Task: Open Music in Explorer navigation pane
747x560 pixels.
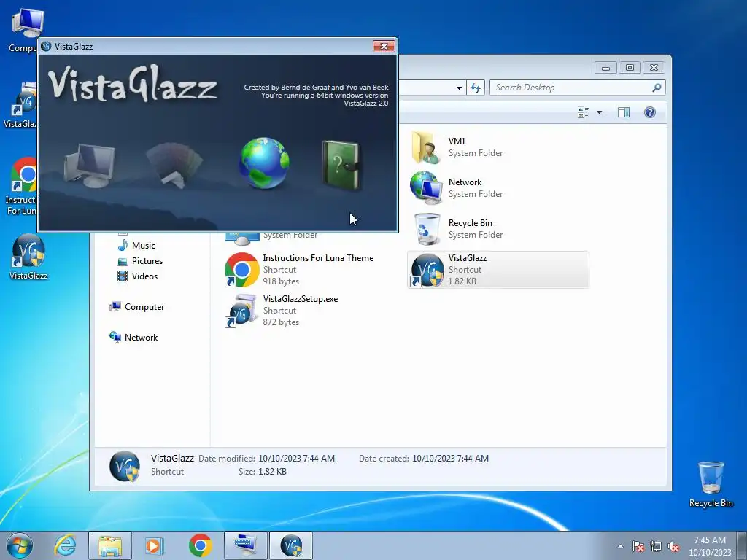Action: (136, 245)
